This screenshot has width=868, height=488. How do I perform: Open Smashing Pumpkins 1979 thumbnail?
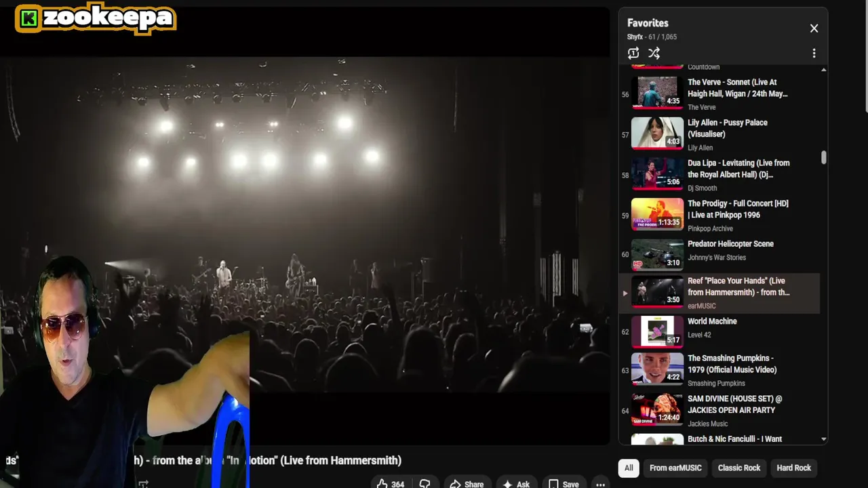tap(657, 369)
